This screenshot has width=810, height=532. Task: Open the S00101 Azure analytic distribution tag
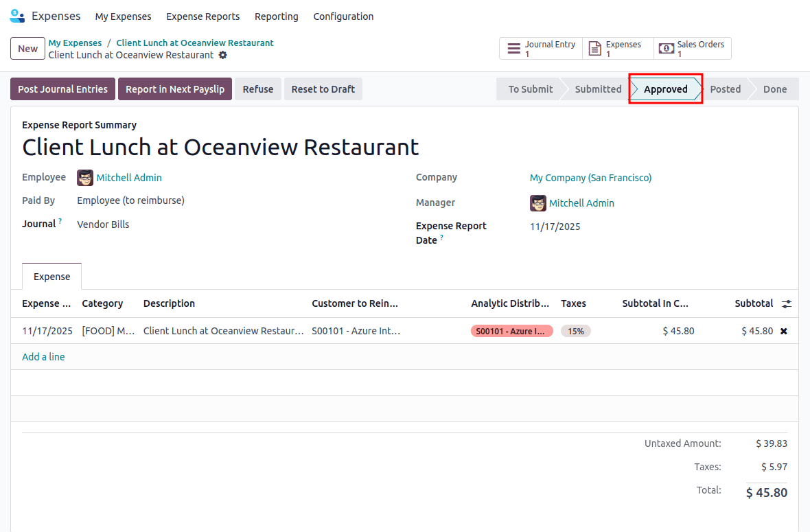[511, 331]
